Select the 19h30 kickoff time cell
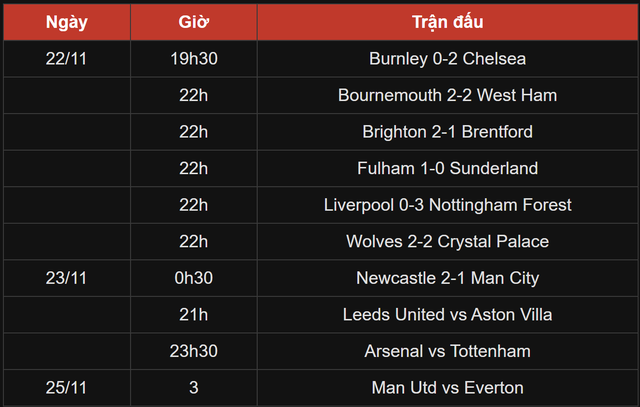 (x=193, y=59)
